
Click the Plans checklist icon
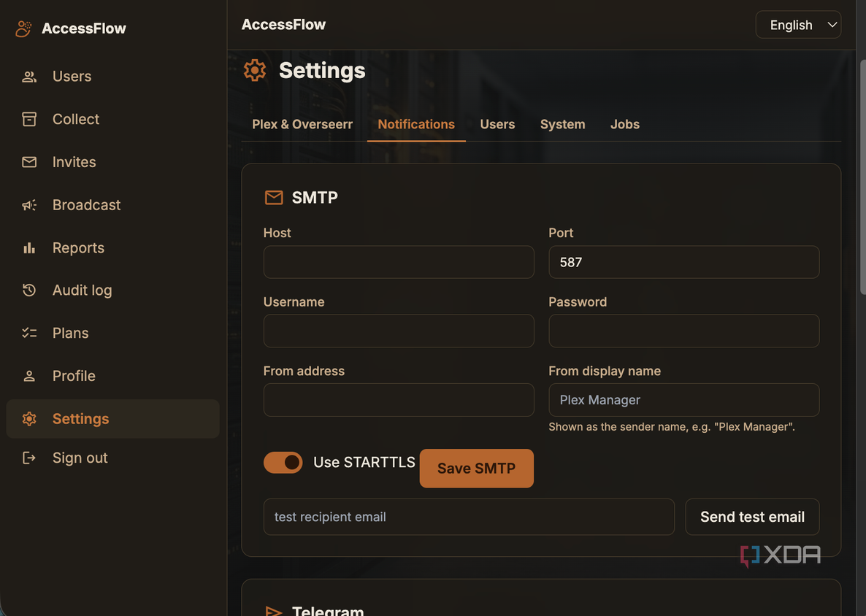point(29,333)
